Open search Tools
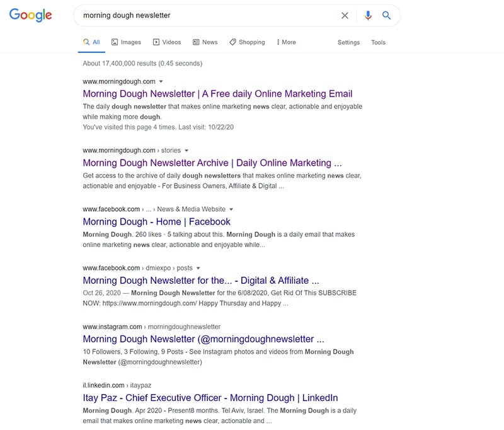Image resolution: width=504 pixels, height=430 pixels. point(379,42)
